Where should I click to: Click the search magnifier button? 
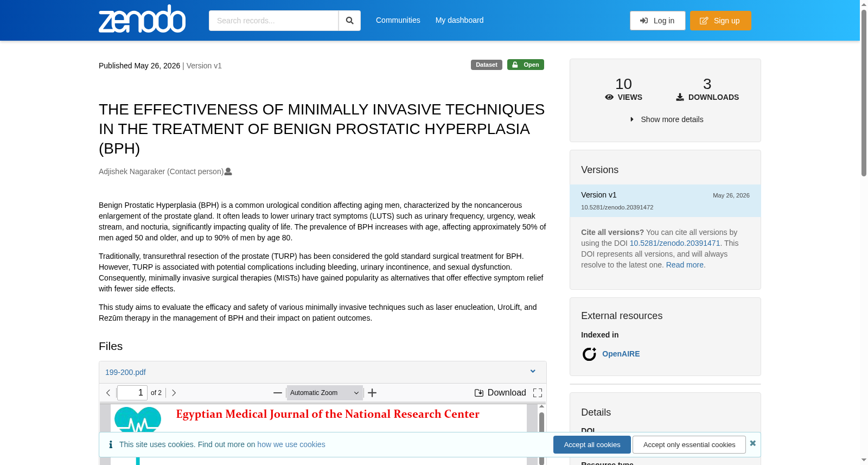(x=350, y=21)
